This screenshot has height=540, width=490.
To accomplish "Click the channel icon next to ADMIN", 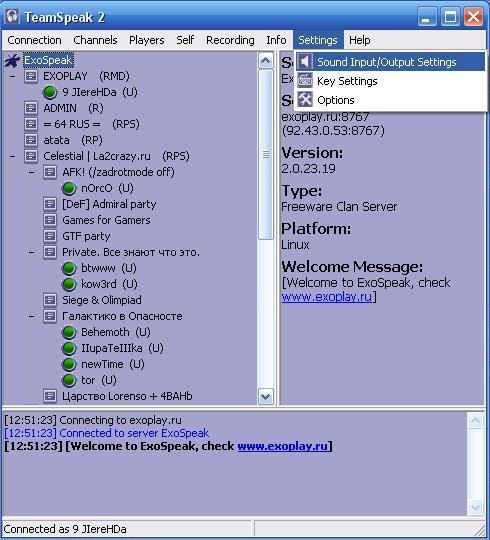I will coord(31,108).
